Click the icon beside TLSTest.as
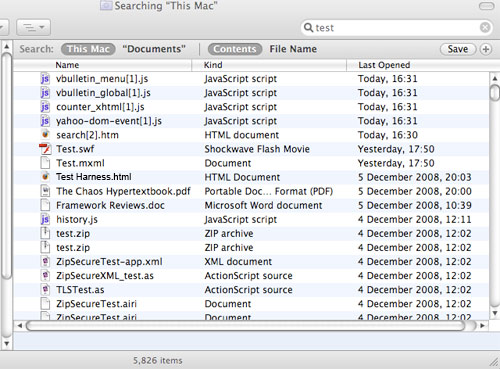500x369 pixels. point(45,289)
